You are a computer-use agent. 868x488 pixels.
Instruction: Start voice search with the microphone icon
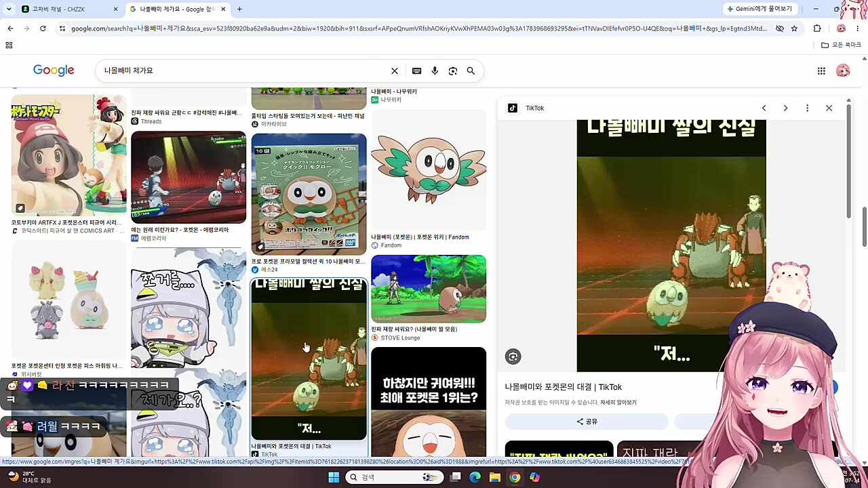[435, 70]
